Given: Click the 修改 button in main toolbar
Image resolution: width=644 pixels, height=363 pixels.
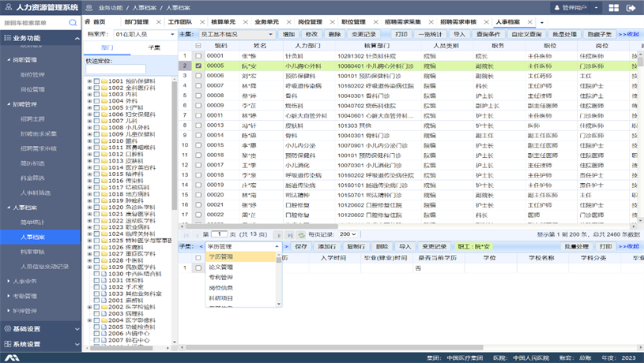Looking at the screenshot, I should point(312,35).
